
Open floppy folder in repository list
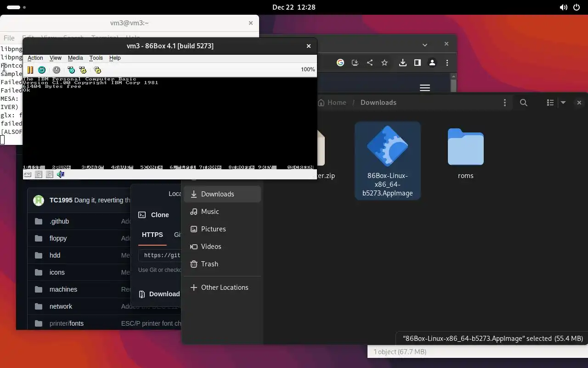click(58, 238)
